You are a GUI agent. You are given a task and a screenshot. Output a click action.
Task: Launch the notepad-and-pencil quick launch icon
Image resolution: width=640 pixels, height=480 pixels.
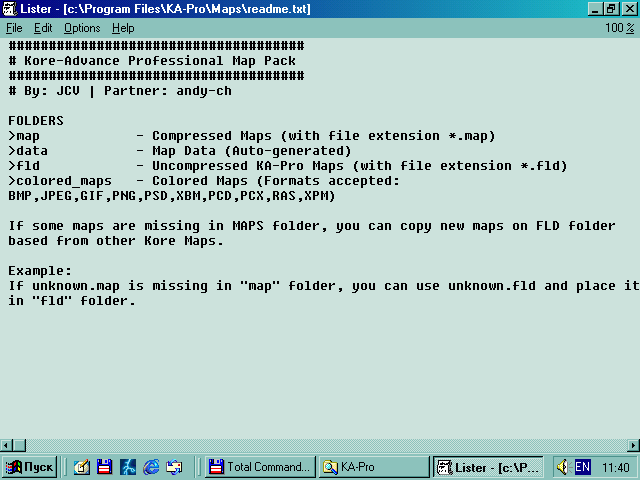[81, 467]
